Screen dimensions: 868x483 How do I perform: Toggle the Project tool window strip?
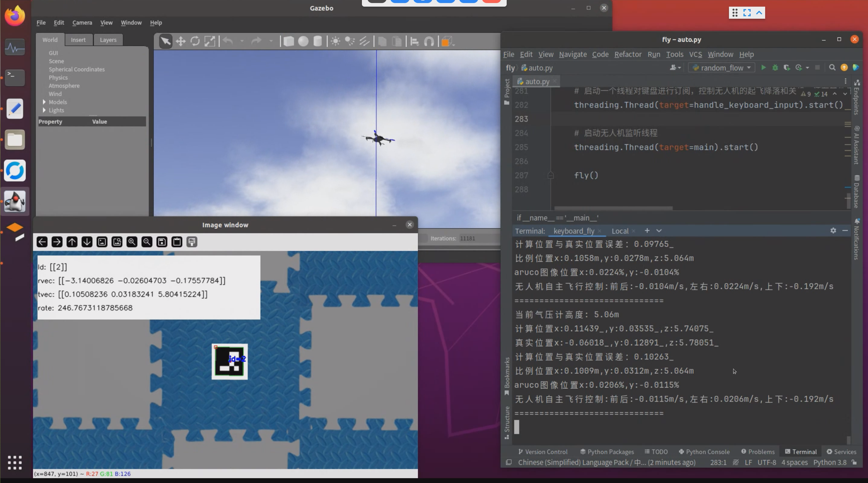pyautogui.click(x=507, y=91)
